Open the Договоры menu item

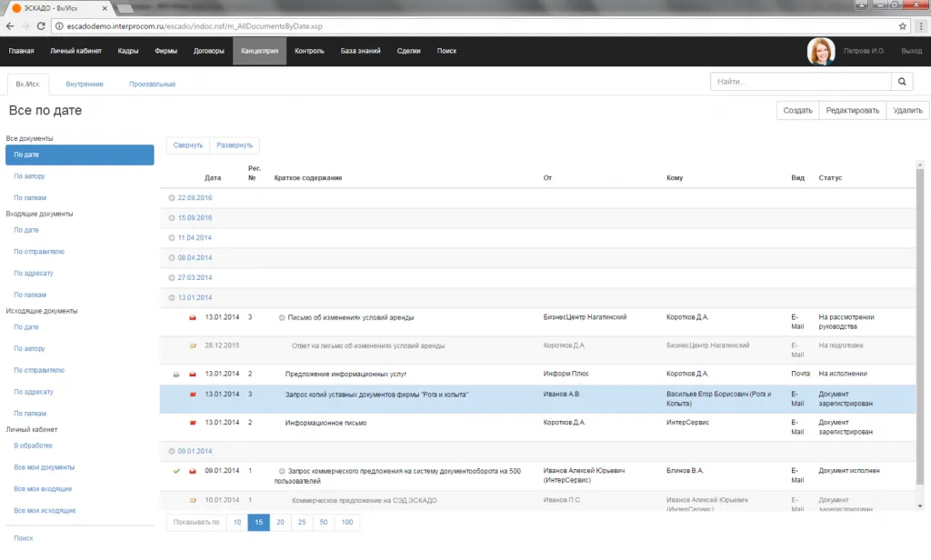click(208, 51)
